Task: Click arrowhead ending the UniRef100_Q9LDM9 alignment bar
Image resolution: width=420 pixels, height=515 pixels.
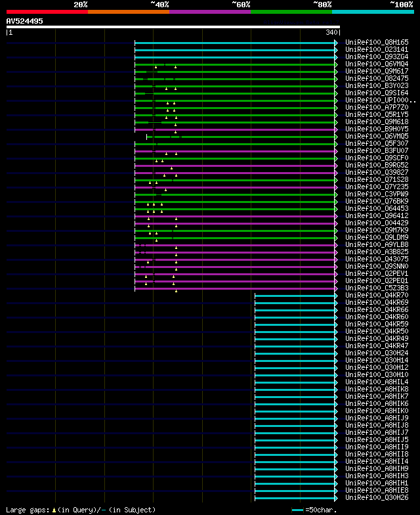Action: pos(336,238)
